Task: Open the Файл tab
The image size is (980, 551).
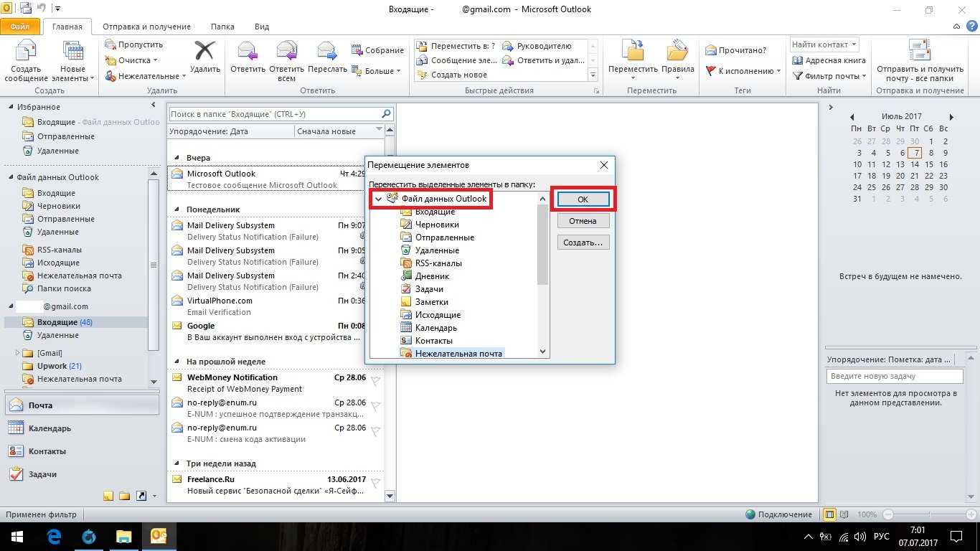Action: 20,27
